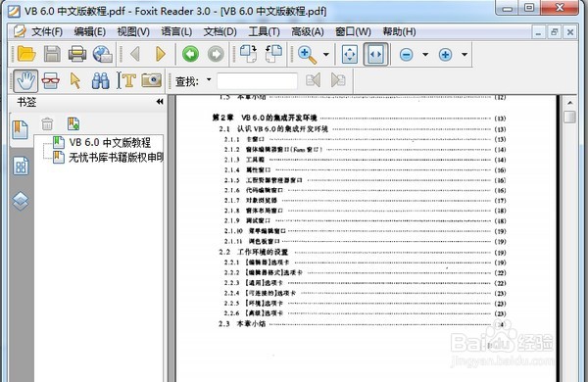This screenshot has width=588, height=382.
Task: Click in the find text field
Action: coord(257,80)
